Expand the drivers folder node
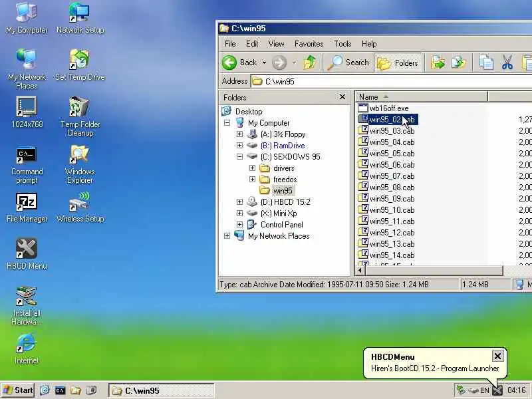Image resolution: width=532 pixels, height=399 pixels. pyautogui.click(x=252, y=168)
